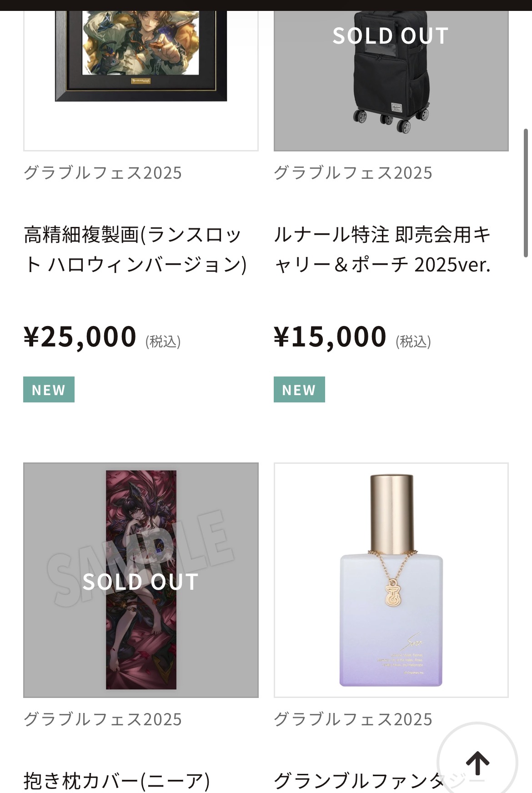Click the グラブルフェス2025 label above Lancelot print
Image resolution: width=532 pixels, height=793 pixels.
(102, 173)
